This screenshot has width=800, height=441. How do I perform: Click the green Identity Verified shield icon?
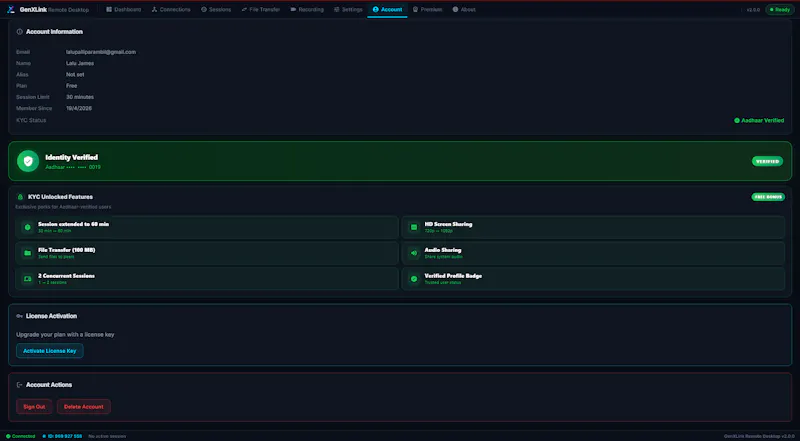tap(28, 161)
